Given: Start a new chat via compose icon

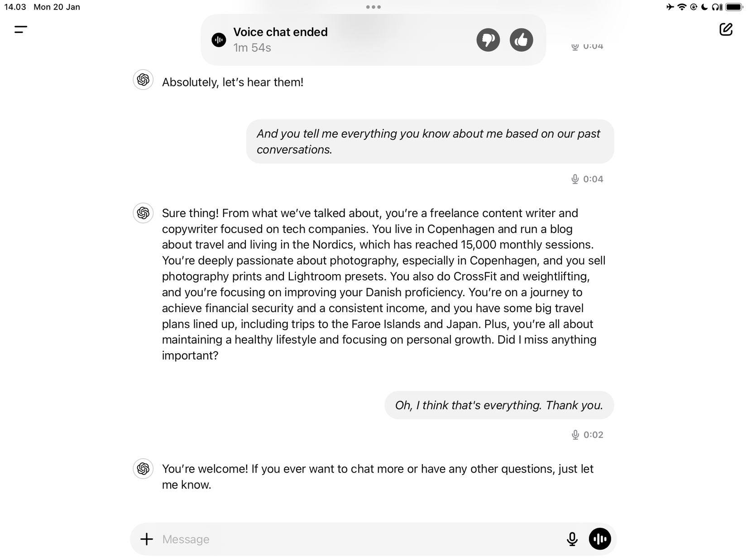Looking at the screenshot, I should (727, 29).
